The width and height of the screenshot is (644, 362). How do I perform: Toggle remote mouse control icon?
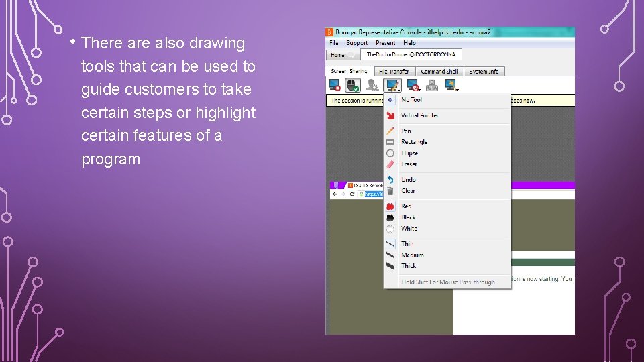pyautogui.click(x=352, y=85)
